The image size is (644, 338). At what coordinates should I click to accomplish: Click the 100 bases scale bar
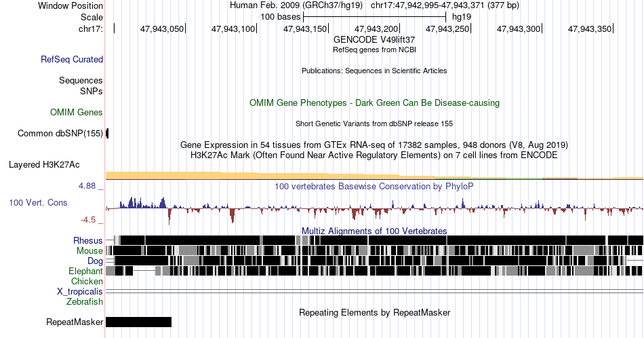point(374,17)
